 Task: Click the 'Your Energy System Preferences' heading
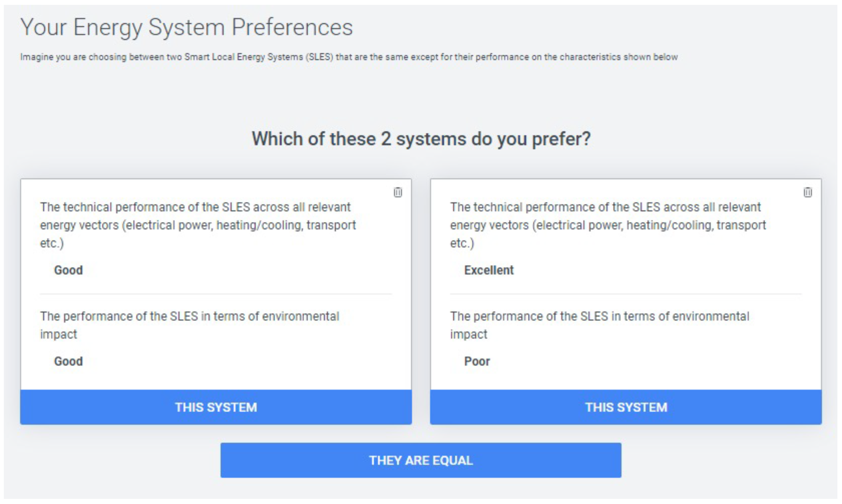(186, 27)
